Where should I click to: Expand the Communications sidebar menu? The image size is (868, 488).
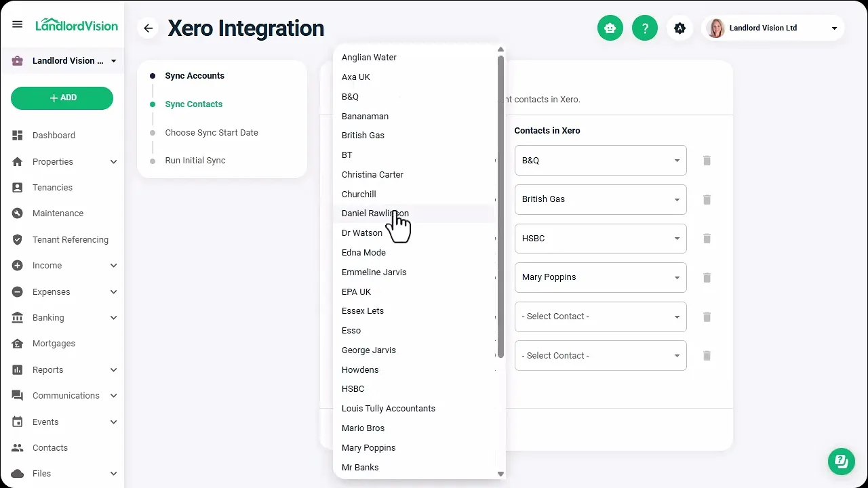(x=113, y=396)
